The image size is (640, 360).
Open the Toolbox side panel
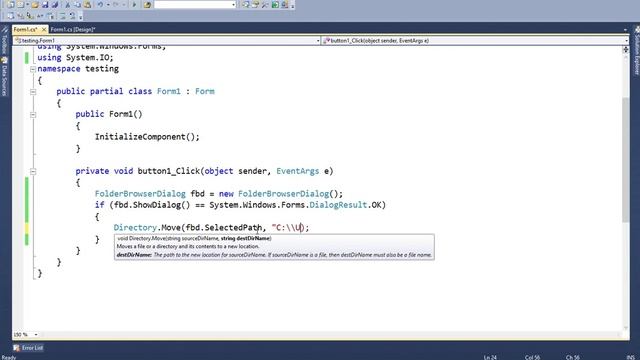pos(4,41)
